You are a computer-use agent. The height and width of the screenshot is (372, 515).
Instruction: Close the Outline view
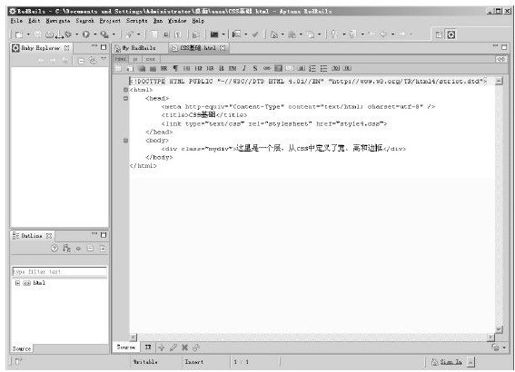point(49,236)
